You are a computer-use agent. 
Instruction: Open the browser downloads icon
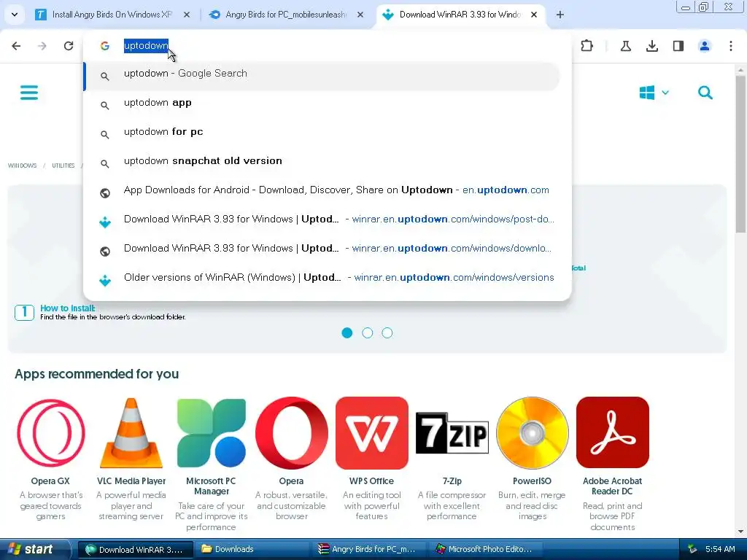tap(652, 46)
